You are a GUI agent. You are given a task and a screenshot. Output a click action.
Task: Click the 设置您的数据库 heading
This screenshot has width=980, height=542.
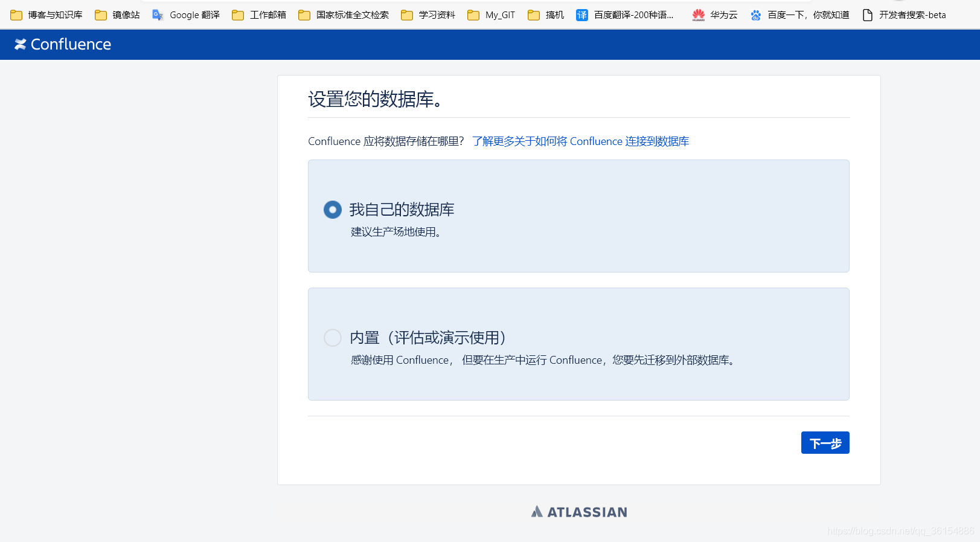376,99
